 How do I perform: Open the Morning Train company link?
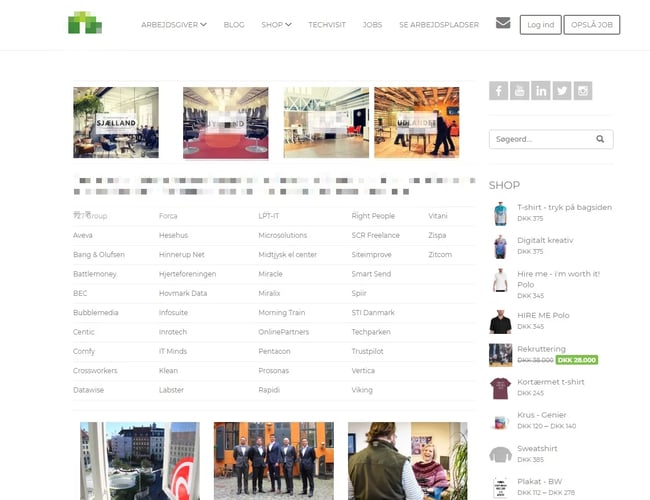281,313
